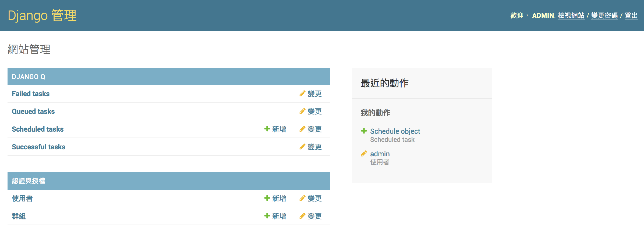The width and height of the screenshot is (644, 231).
Task: Click the green plus icon in 使用者 row
Action: tap(267, 198)
